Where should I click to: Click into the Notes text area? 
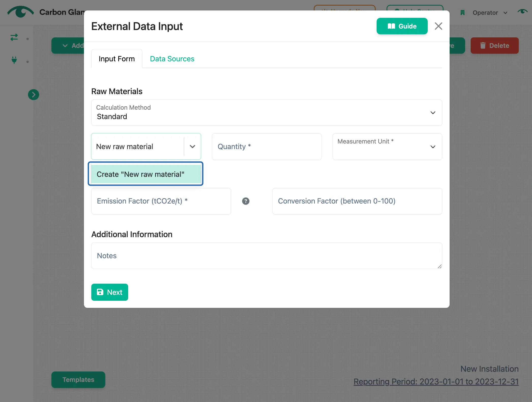(x=267, y=256)
